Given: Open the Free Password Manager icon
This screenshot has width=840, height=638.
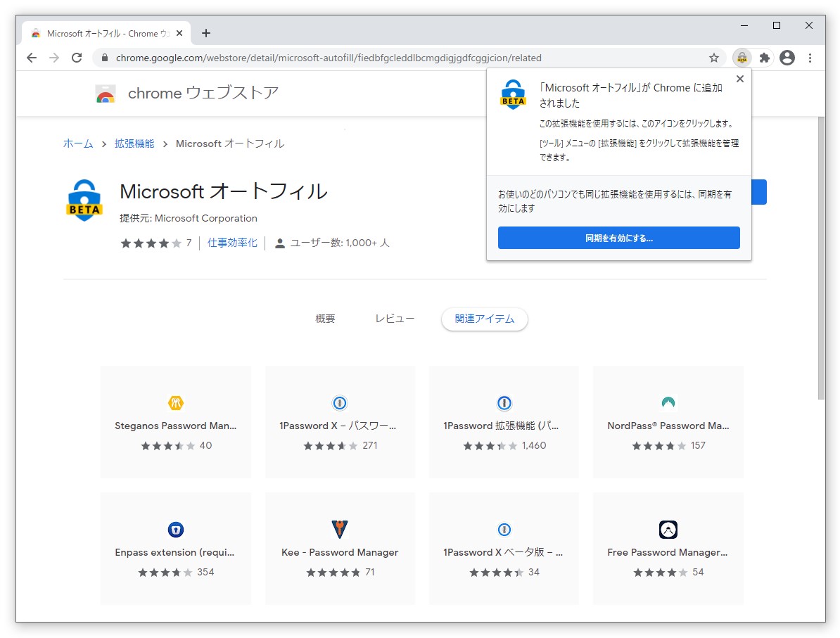Looking at the screenshot, I should click(x=668, y=530).
